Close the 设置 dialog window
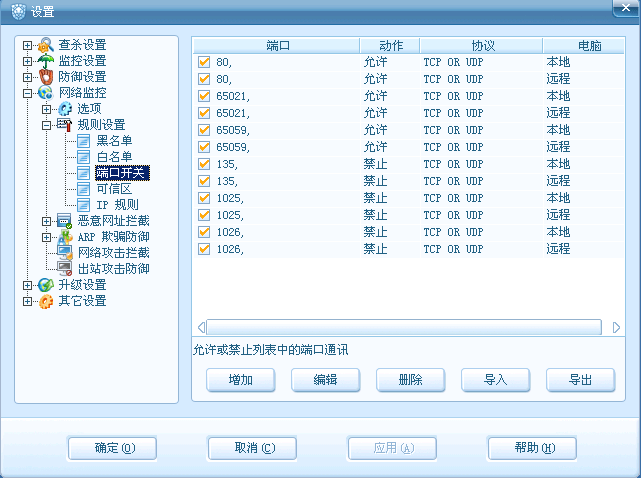 click(x=625, y=8)
